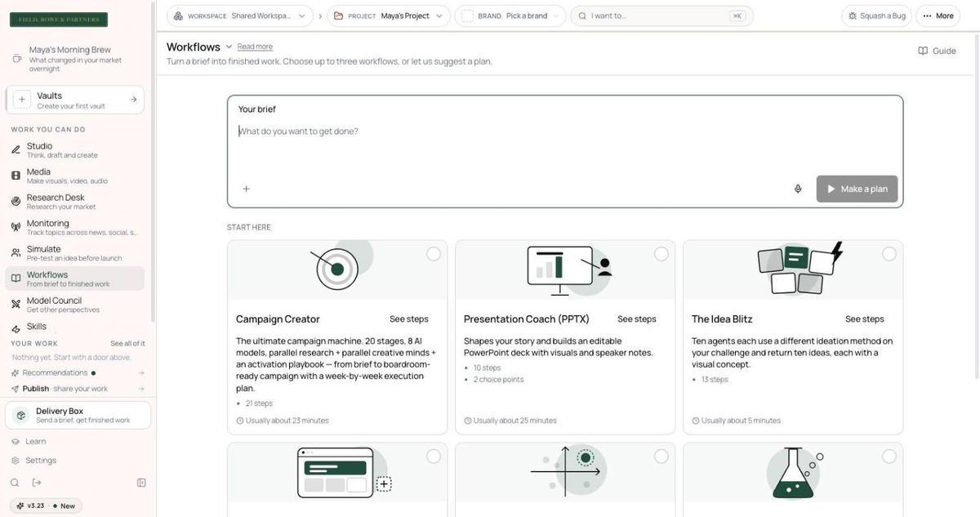Select the Workflows book icon in sidebar
Viewport: 980px width, 517px height.
coord(16,279)
